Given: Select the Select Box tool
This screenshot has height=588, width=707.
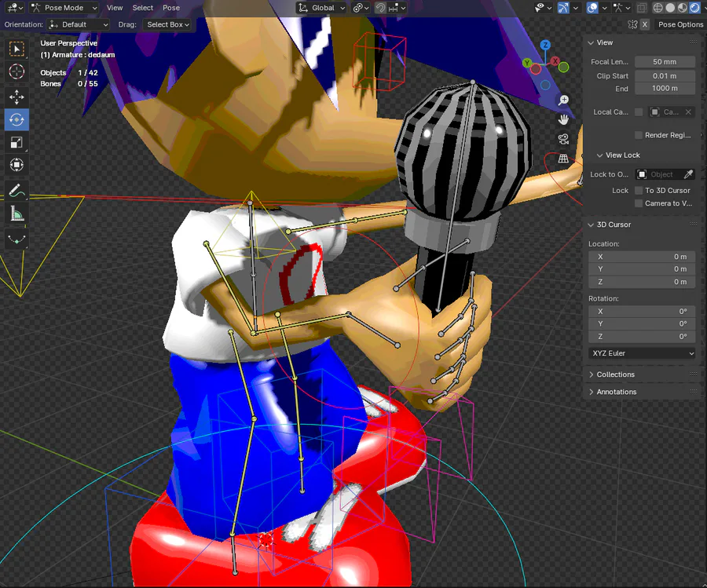Looking at the screenshot, I should pos(16,49).
